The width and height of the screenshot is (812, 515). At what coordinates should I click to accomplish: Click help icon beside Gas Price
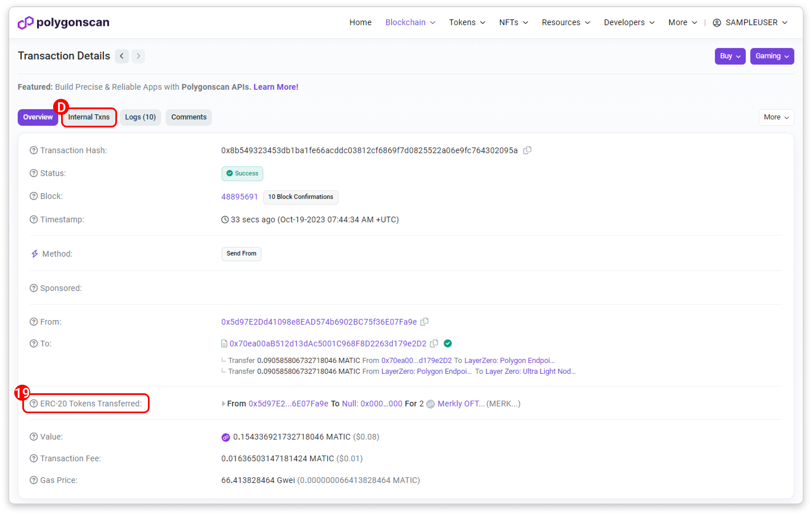coord(34,480)
